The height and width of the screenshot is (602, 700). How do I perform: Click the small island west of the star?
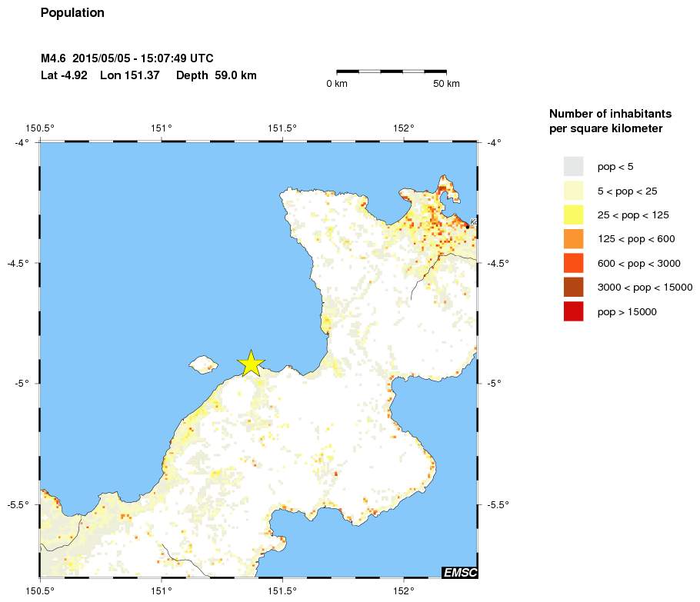coord(204,363)
